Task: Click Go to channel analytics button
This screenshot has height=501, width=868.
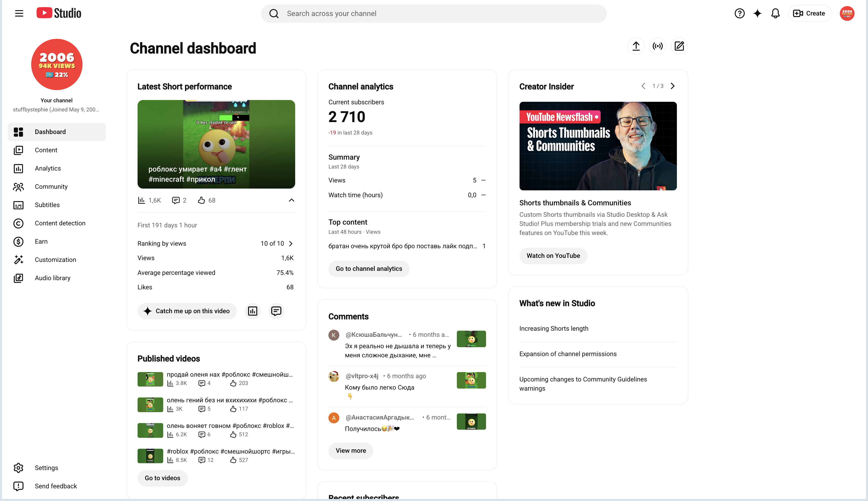Action: [x=369, y=269]
